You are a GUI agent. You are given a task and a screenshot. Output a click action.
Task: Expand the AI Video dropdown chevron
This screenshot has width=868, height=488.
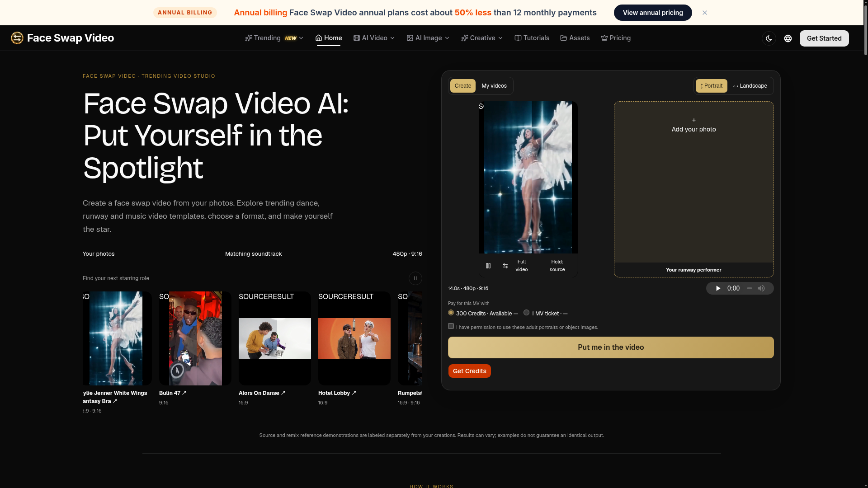[392, 38]
